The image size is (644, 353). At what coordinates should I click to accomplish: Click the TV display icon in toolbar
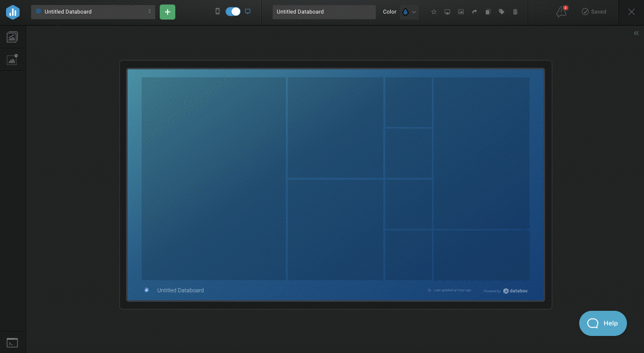[448, 12]
